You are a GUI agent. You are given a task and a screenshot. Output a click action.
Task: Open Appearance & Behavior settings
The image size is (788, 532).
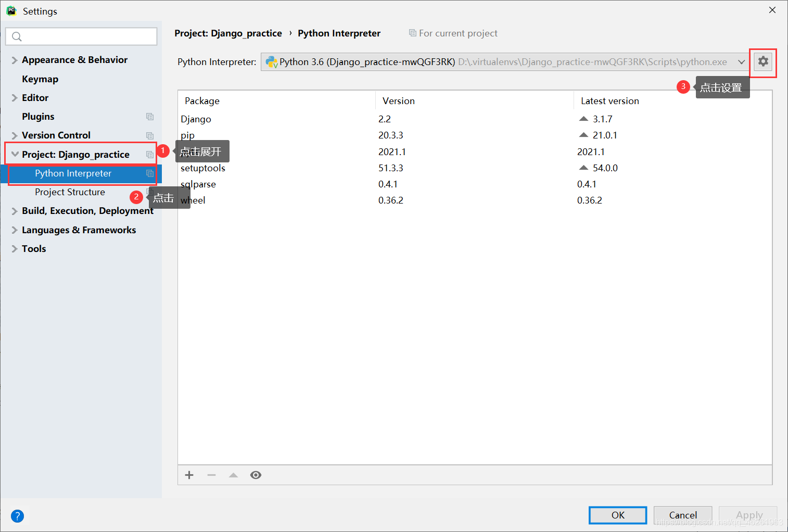(x=74, y=60)
